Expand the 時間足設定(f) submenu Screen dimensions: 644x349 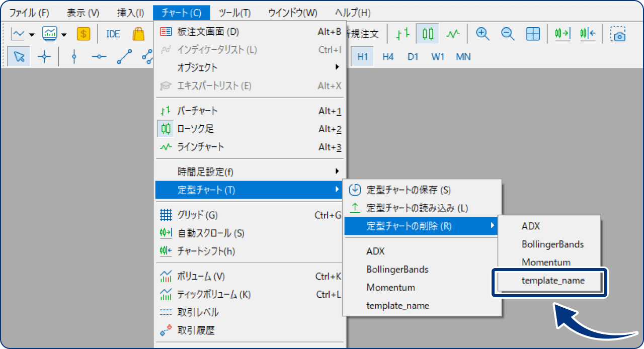(250, 171)
